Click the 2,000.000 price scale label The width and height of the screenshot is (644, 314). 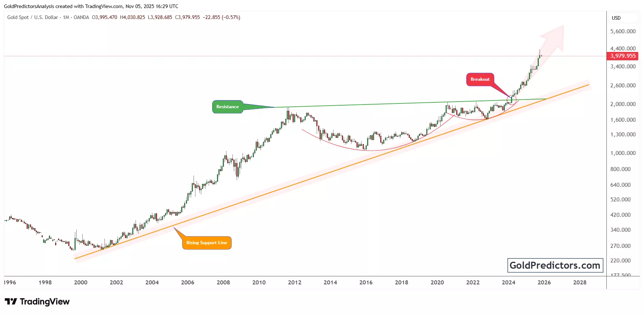click(x=623, y=104)
